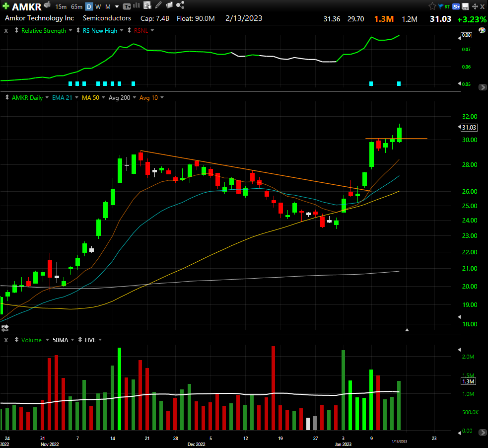Open the 50MA dropdown arrow
The height and width of the screenshot is (448, 488).
tap(72, 340)
